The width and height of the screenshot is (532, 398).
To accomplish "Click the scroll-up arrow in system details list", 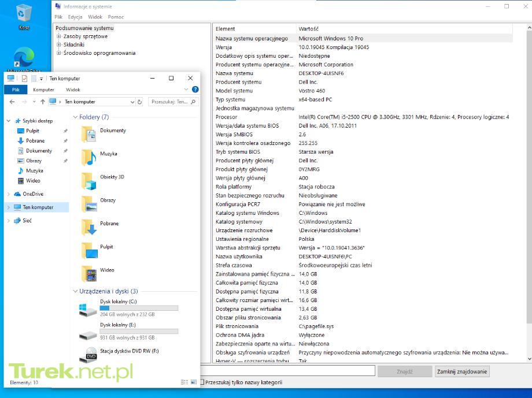I will point(529,27).
